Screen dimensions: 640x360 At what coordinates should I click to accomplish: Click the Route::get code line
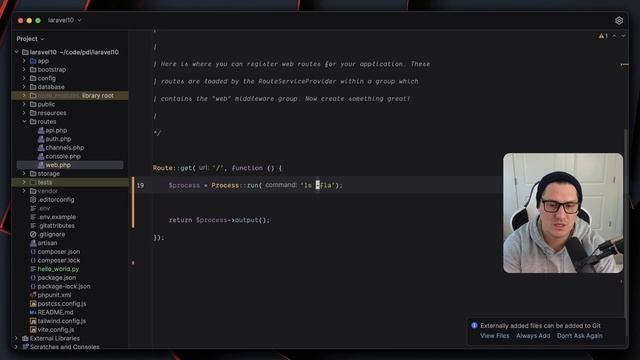point(217,168)
